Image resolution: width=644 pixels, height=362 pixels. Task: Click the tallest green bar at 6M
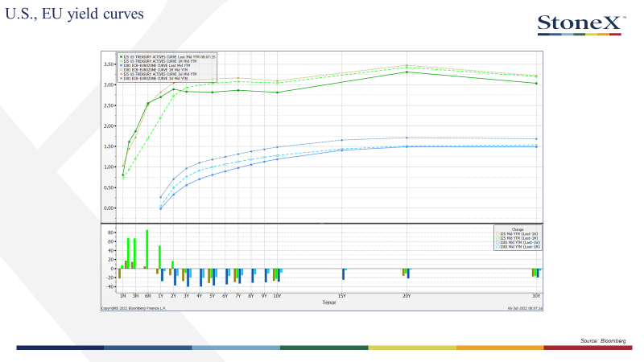(147, 249)
